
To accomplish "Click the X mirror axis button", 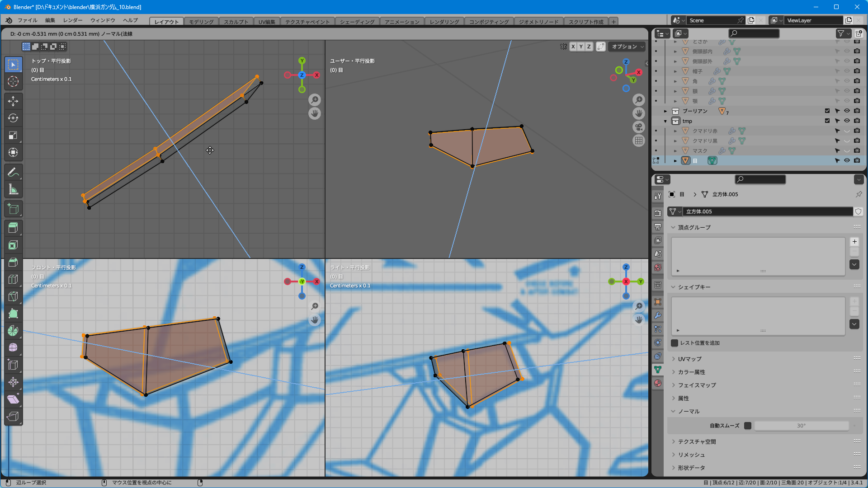I will click(x=573, y=47).
